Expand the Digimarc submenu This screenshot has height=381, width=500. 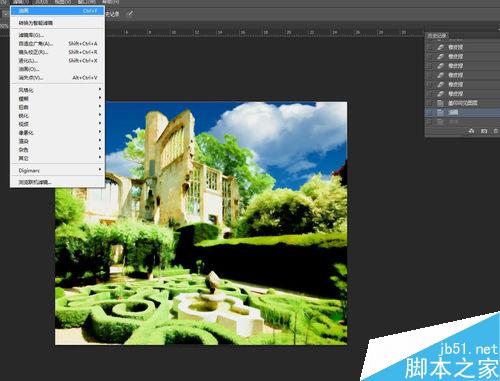[57, 170]
